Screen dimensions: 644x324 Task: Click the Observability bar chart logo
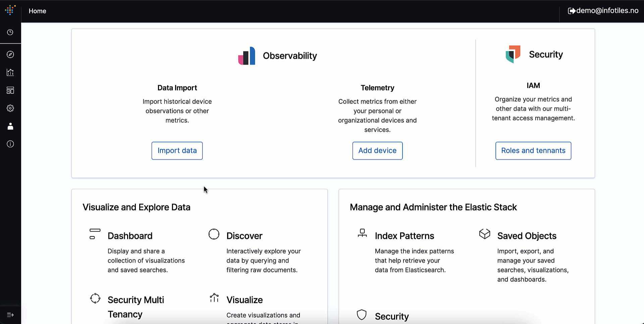[x=247, y=56]
